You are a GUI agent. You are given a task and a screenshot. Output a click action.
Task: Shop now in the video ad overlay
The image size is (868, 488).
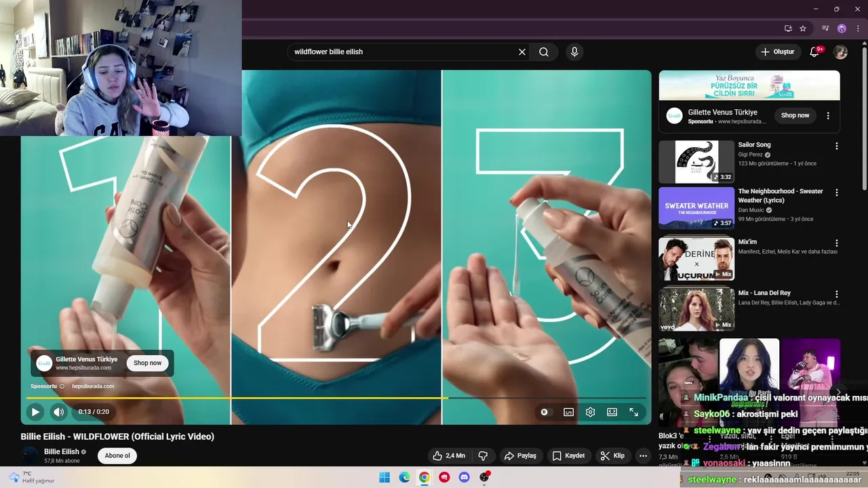pyautogui.click(x=147, y=363)
